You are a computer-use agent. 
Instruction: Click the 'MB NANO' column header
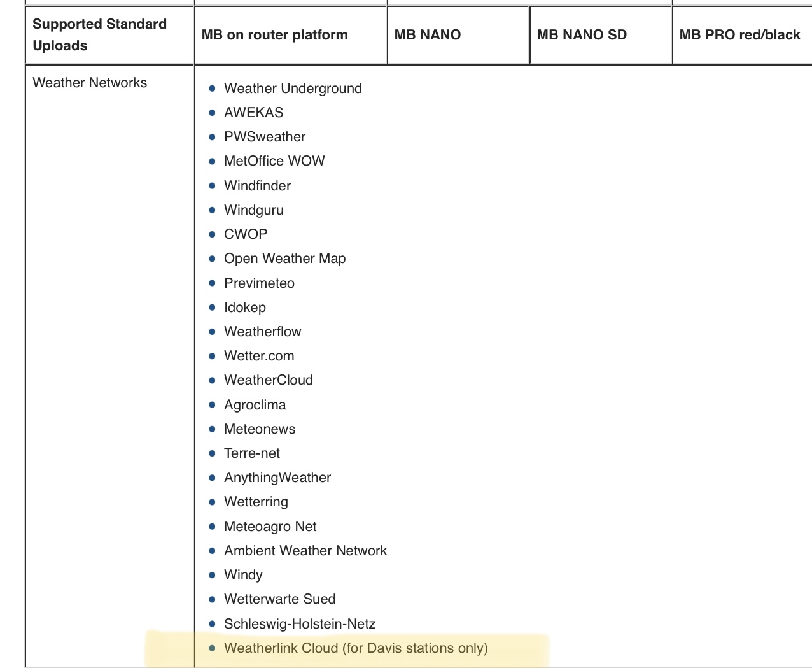tap(458, 35)
